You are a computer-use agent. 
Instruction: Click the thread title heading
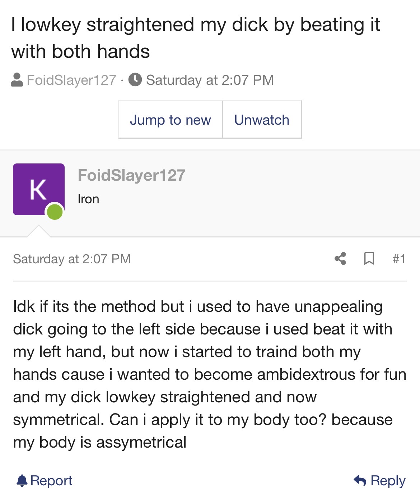195,38
